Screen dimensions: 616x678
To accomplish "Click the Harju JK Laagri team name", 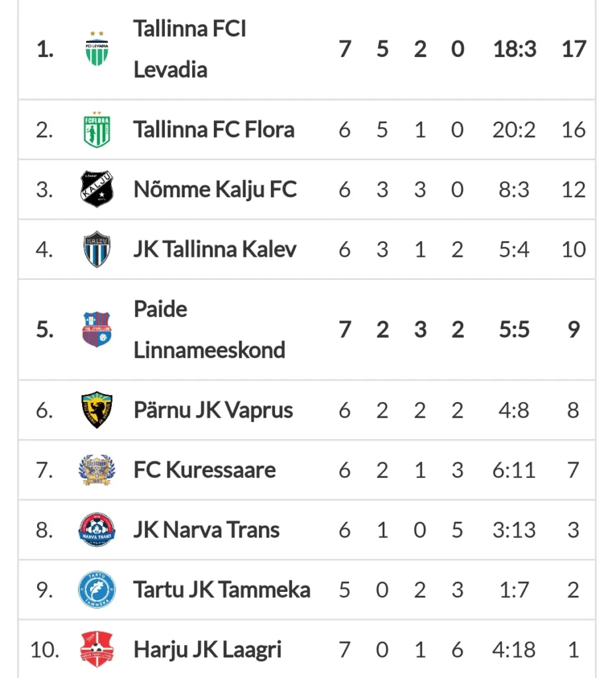I will point(207,650).
